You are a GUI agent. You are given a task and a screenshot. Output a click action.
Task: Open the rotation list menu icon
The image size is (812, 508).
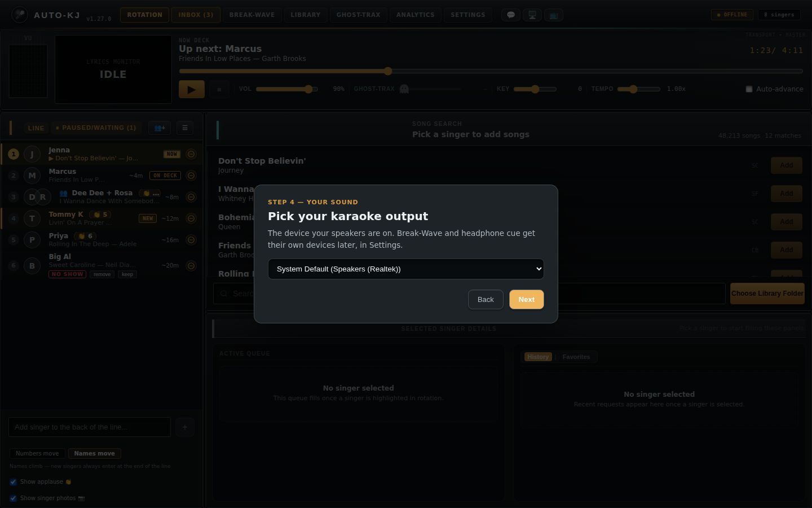pyautogui.click(x=185, y=128)
